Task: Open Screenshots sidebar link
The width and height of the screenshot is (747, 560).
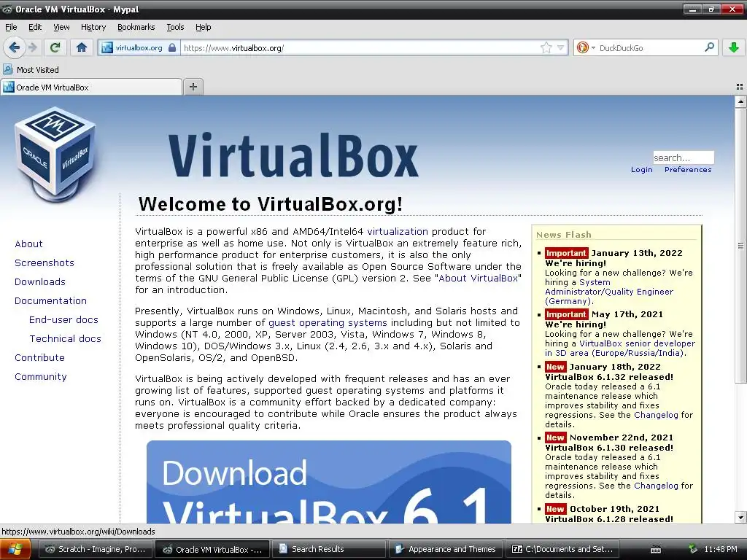Action: (x=44, y=262)
